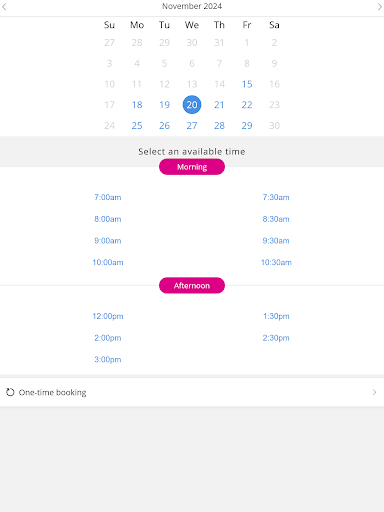Choose November 25 on the calendar
Viewport: 384px width, 512px height.
click(137, 126)
